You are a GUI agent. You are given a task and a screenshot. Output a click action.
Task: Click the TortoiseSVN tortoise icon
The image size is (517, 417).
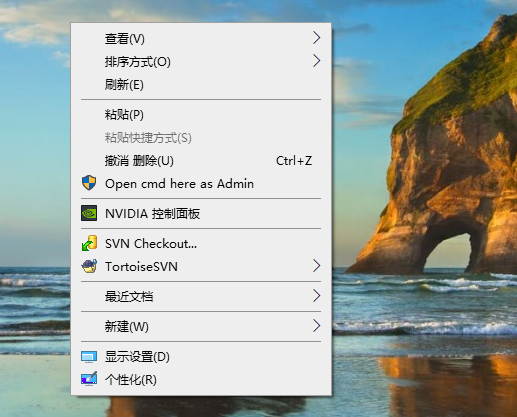[x=89, y=266]
